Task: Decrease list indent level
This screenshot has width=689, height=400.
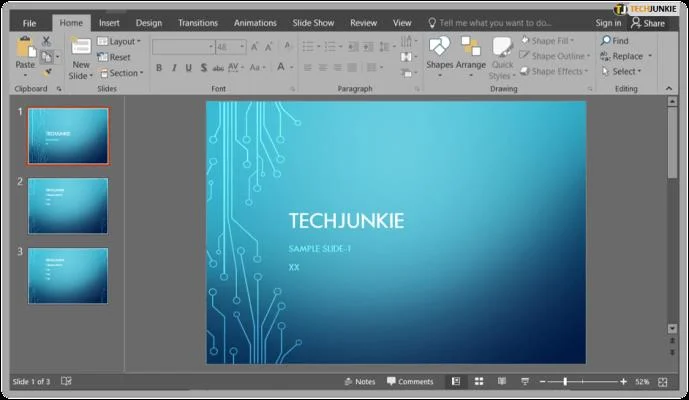Action: (x=353, y=47)
